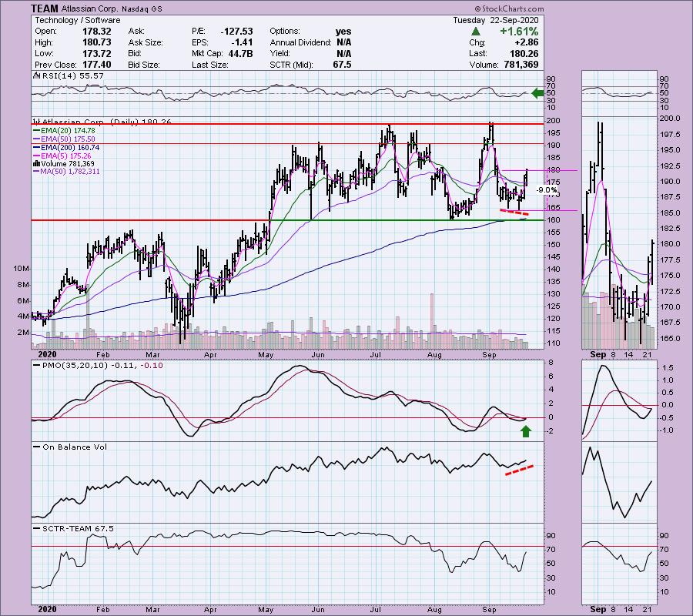693x616 pixels.
Task: Click the Mkt Cap value 44.7B
Action: [x=239, y=53]
